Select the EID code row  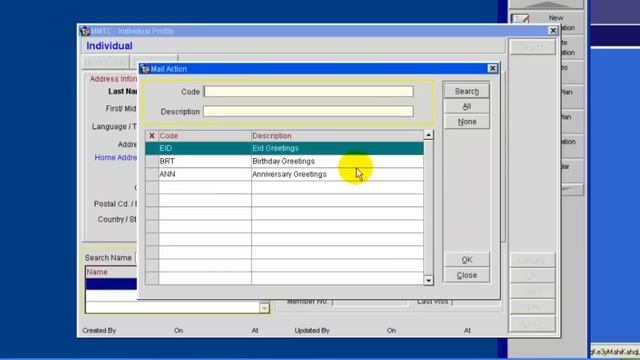[x=284, y=148]
